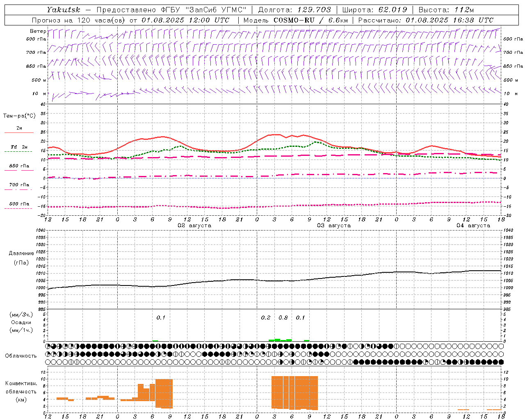
Task: Click the (мм/1ч.) precipitation unit label
Action: coord(21,330)
